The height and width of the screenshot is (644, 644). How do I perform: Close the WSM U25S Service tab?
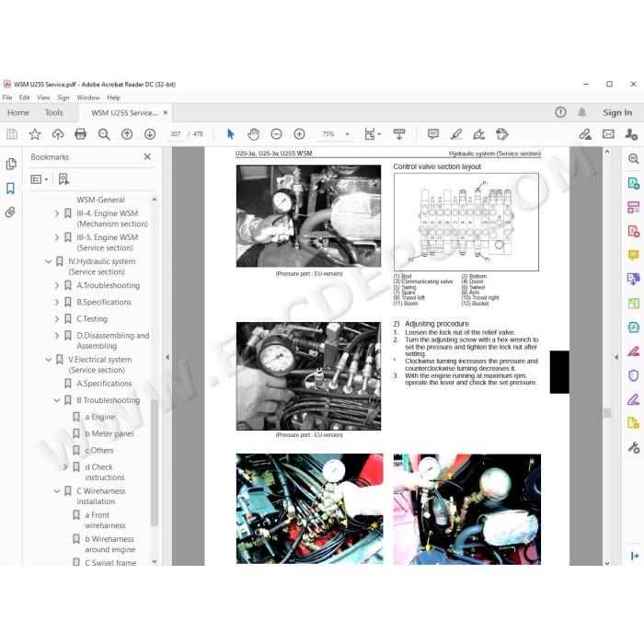tap(166, 112)
